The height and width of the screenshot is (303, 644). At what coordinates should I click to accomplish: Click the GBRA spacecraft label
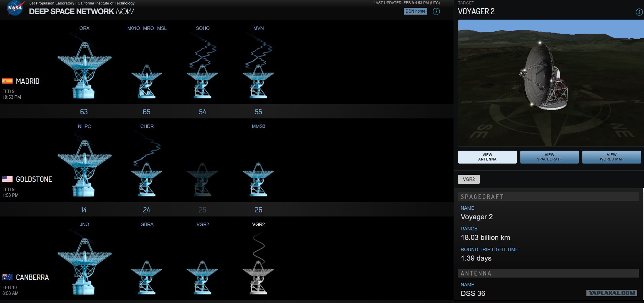pyautogui.click(x=147, y=224)
